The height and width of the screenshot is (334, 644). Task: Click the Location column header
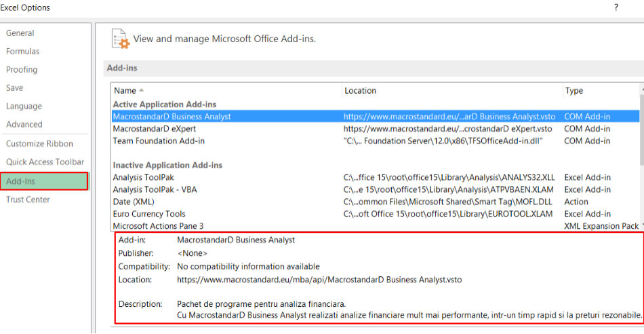point(360,90)
